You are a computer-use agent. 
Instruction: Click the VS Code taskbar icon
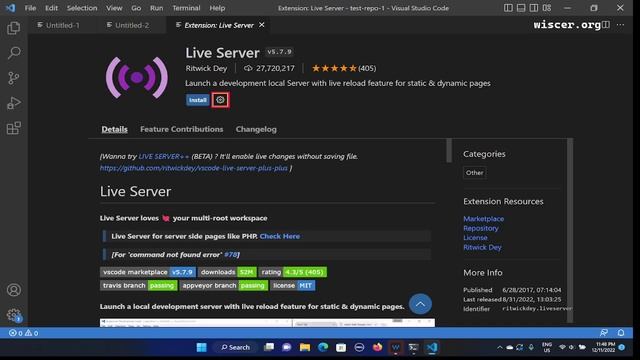[432, 347]
